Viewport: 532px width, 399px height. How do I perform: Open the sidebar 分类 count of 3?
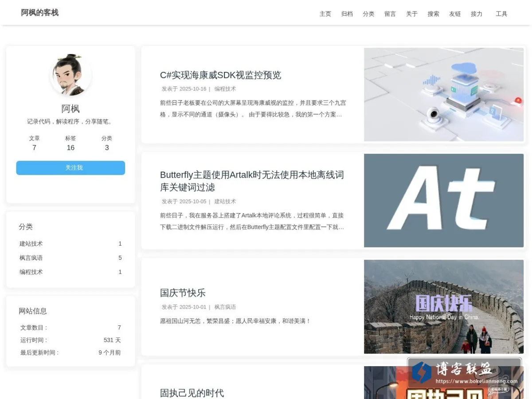coord(107,143)
